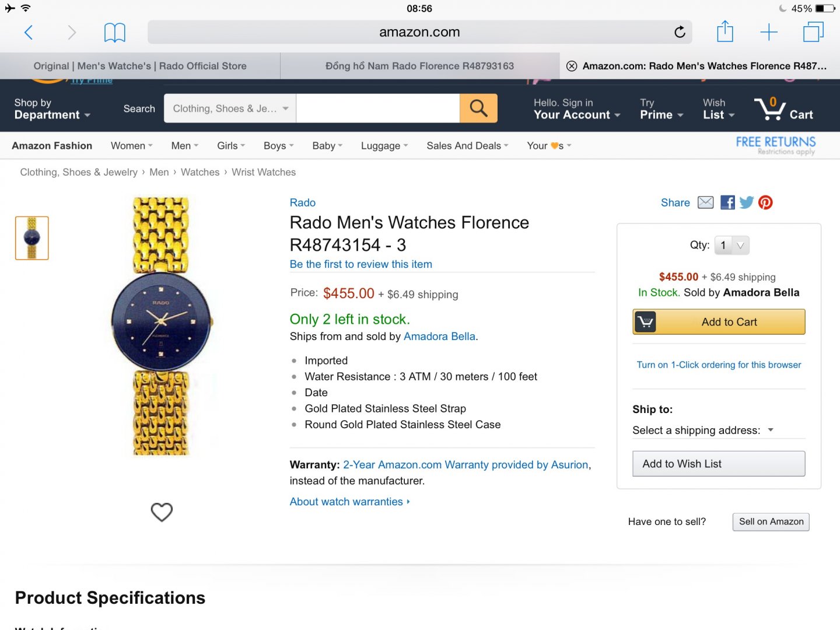The height and width of the screenshot is (630, 840).
Task: Open a new Safari tab
Action: click(769, 32)
